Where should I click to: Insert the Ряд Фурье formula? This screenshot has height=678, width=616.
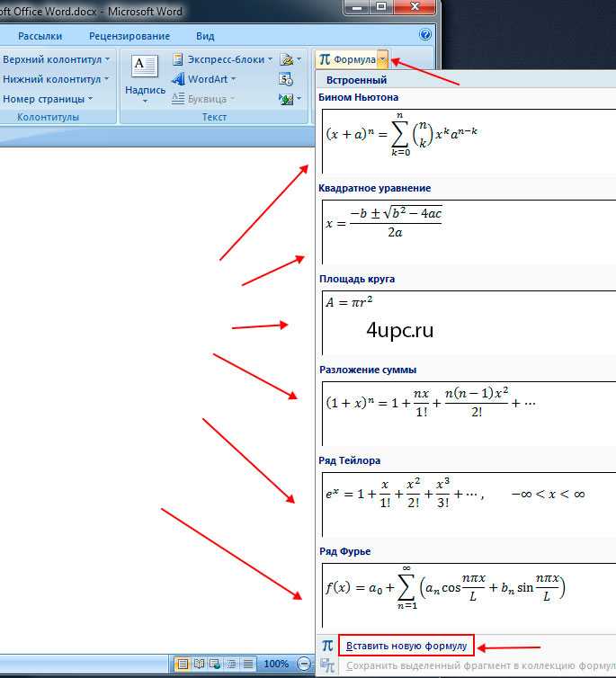point(469,595)
